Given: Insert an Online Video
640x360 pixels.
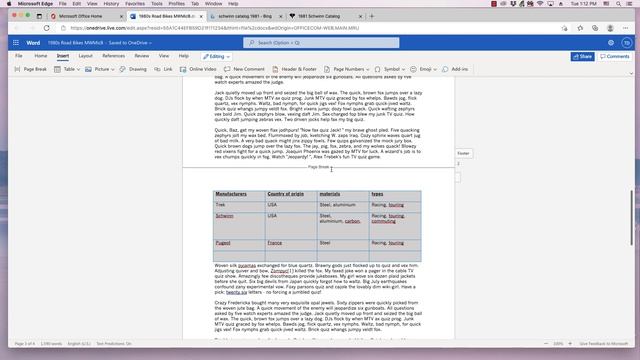Looking at the screenshot, I should (x=198, y=69).
